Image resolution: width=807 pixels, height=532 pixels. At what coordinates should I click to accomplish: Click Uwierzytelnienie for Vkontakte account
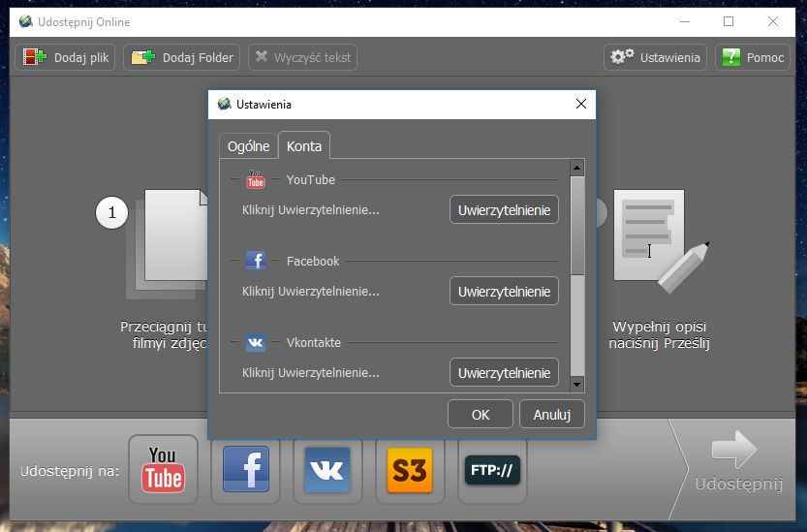tap(504, 372)
